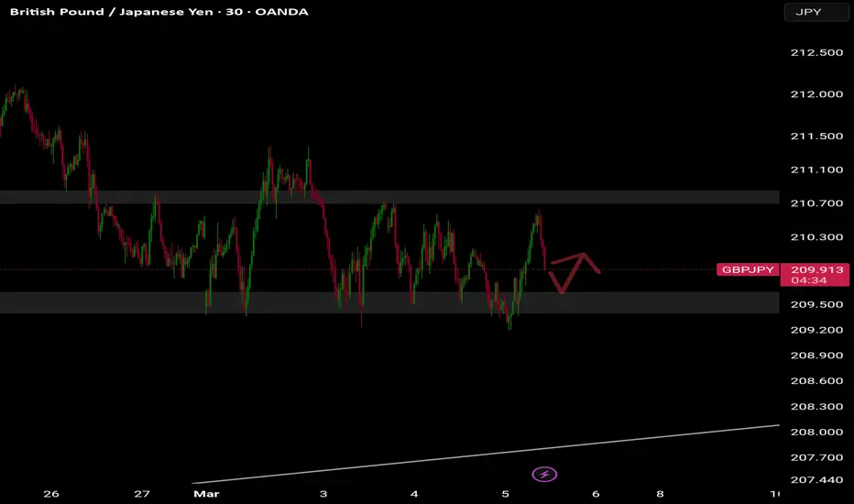Click the Mar label on time axis

[x=206, y=494]
